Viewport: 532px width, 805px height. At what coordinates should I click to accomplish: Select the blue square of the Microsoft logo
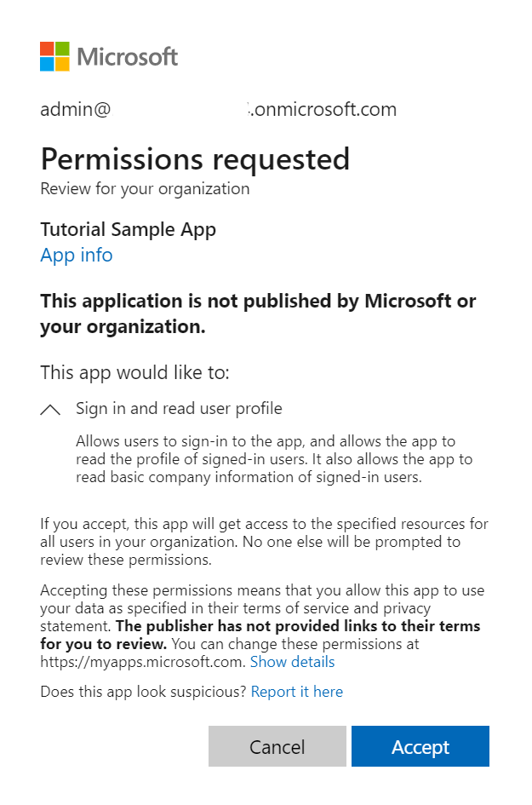[x=47, y=63]
